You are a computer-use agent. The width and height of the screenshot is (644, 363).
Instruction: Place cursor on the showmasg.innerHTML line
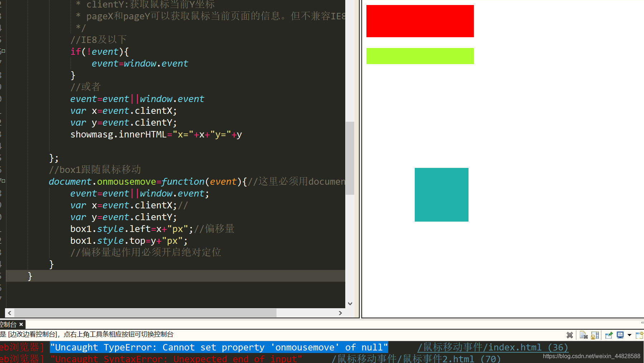pos(156,135)
